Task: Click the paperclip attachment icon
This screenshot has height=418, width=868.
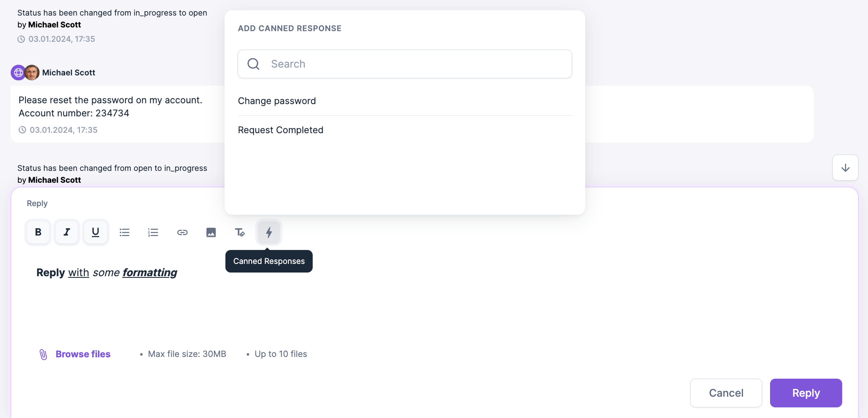Action: click(x=43, y=354)
